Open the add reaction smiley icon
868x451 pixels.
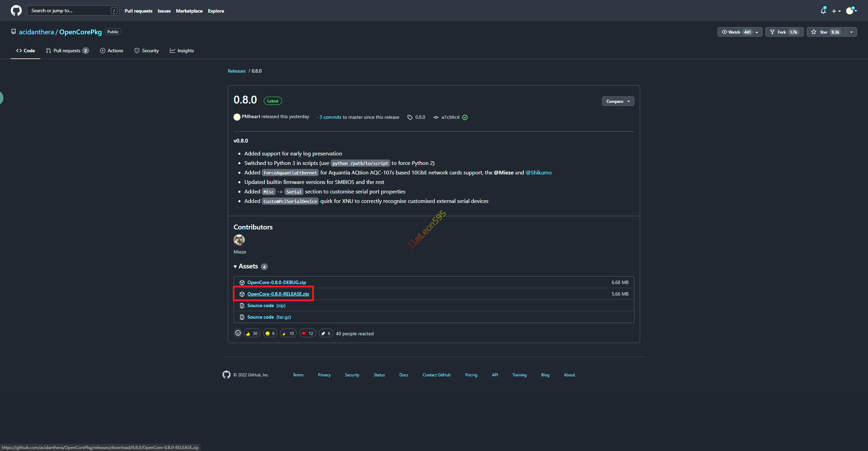[x=238, y=333]
